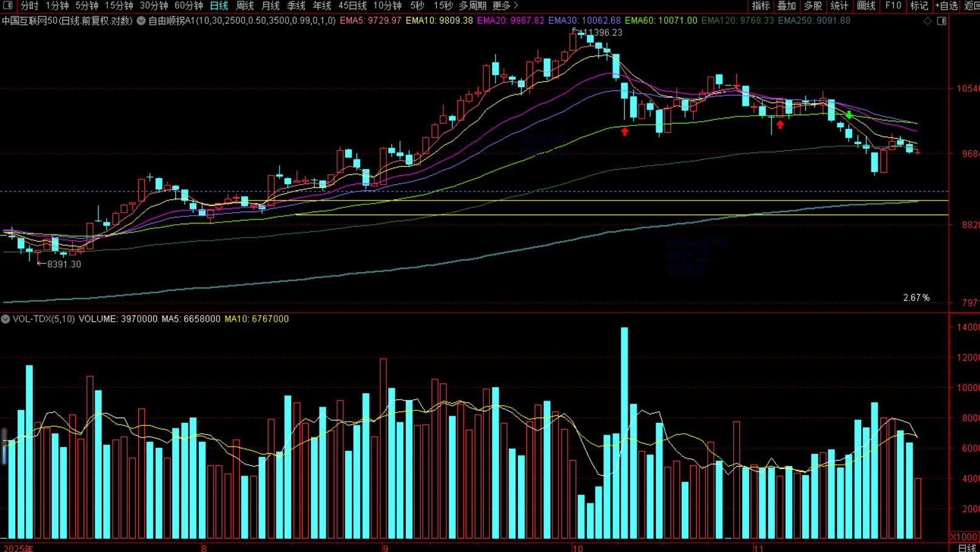Select the 45日线 period
The height and width of the screenshot is (552, 980).
point(352,5)
